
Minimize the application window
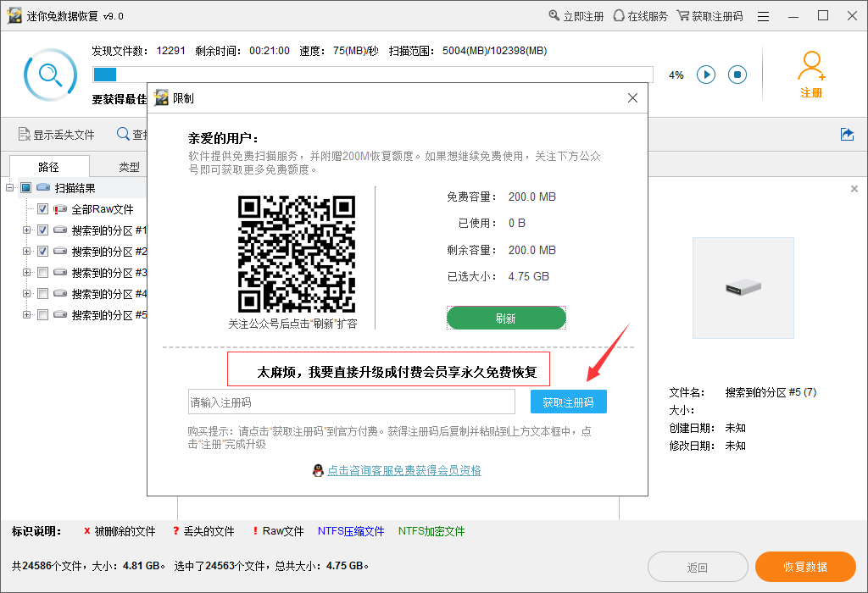pos(793,17)
